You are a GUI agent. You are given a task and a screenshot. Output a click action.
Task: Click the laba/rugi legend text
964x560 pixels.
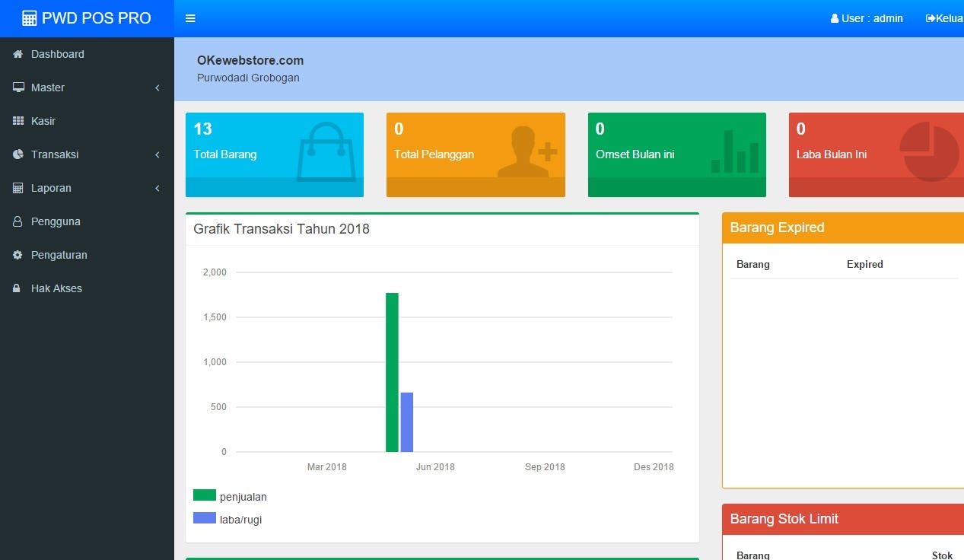pyautogui.click(x=241, y=520)
